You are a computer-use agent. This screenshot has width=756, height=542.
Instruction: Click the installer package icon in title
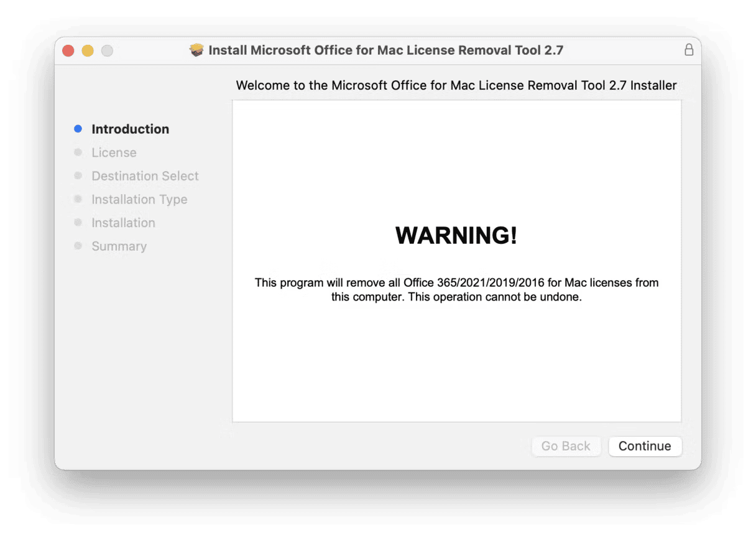[197, 50]
